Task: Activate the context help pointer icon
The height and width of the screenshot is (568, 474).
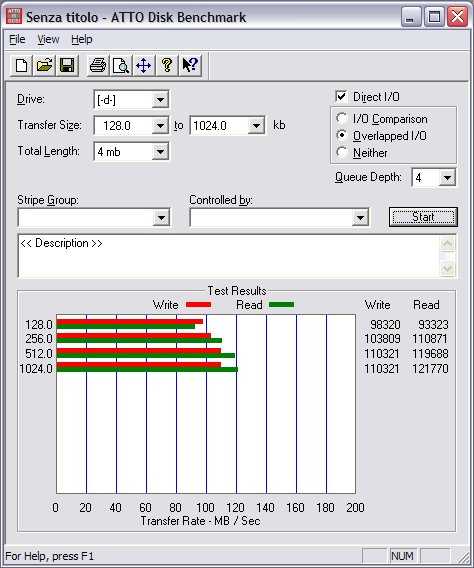Action: (x=189, y=66)
